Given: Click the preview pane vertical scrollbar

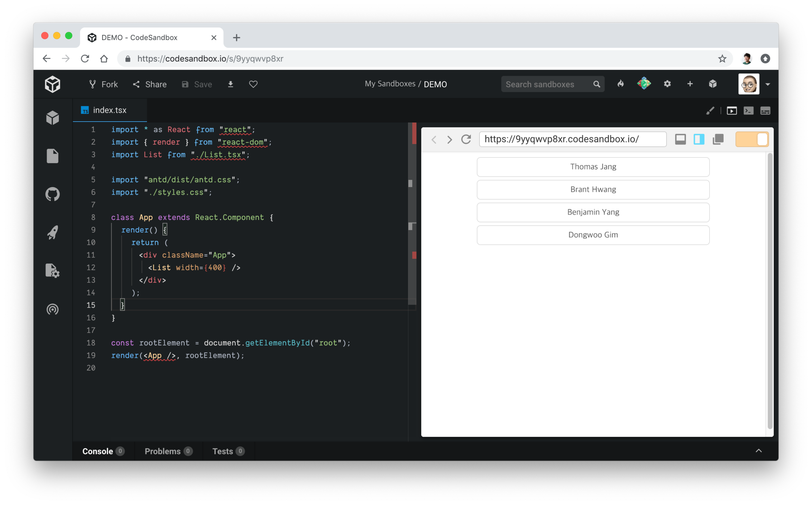Looking at the screenshot, I should (x=770, y=292).
